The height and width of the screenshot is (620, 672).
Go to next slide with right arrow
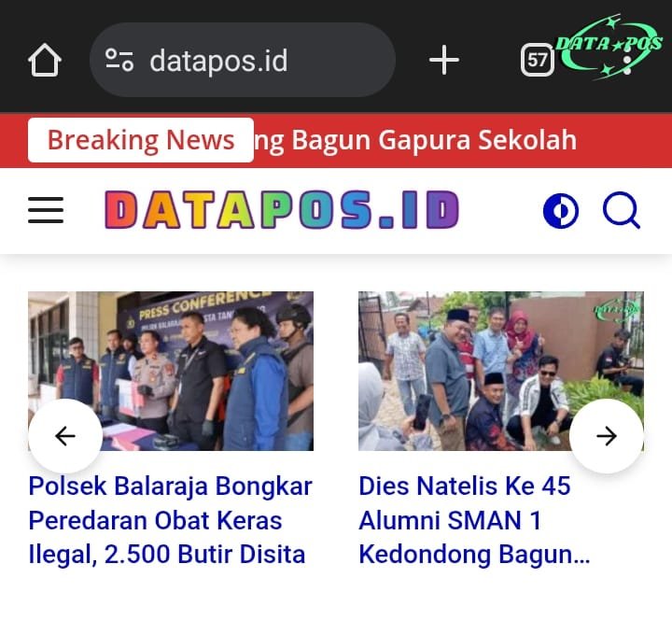(607, 436)
